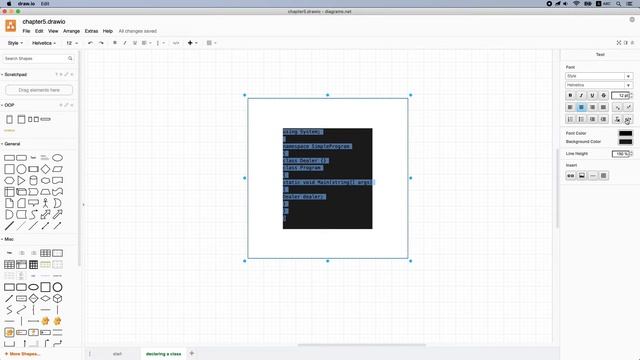Insert a table from the Insert section
The height and width of the screenshot is (360, 640).
[x=603, y=176]
